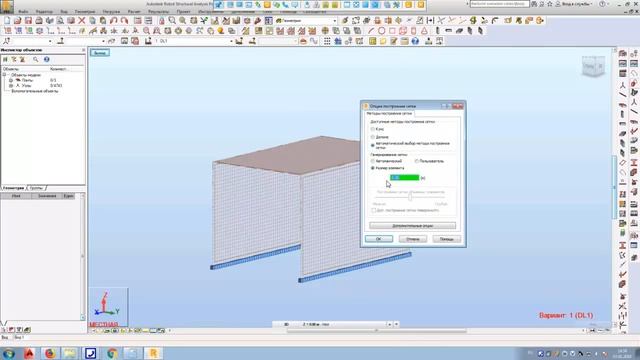The height and width of the screenshot is (360, 640).
Task: Click the Print preview magnifier page icon
Action: point(60,20)
